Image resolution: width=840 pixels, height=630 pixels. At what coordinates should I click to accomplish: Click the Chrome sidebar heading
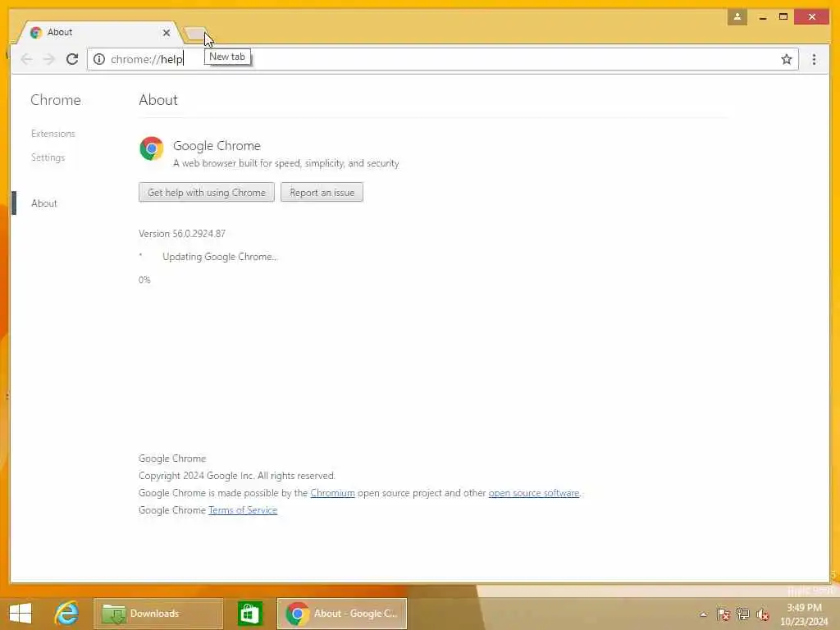(x=56, y=100)
